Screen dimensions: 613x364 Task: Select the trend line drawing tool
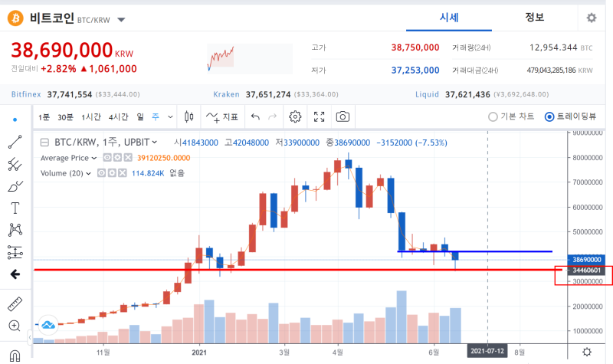(15, 142)
